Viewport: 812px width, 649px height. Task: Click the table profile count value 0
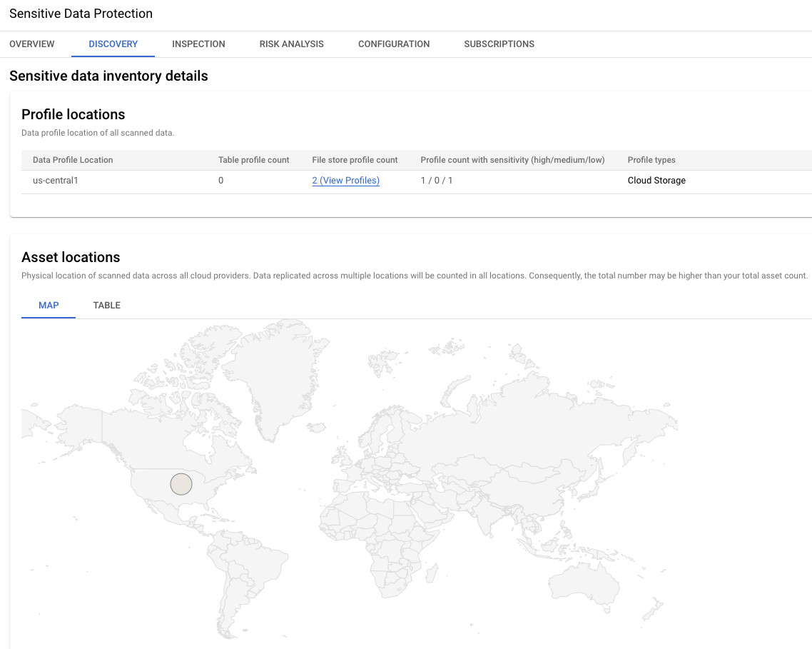[x=220, y=181]
